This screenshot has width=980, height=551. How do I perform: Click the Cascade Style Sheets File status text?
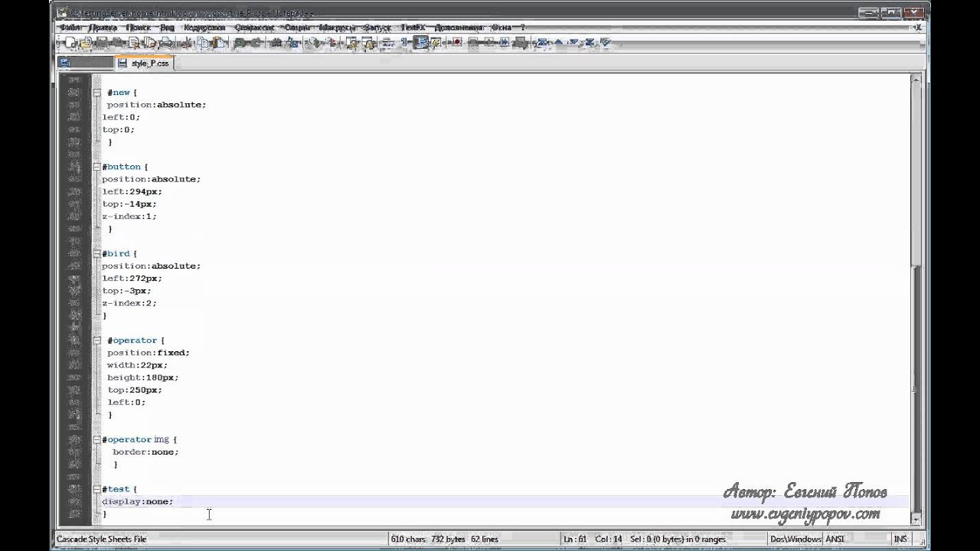point(101,540)
